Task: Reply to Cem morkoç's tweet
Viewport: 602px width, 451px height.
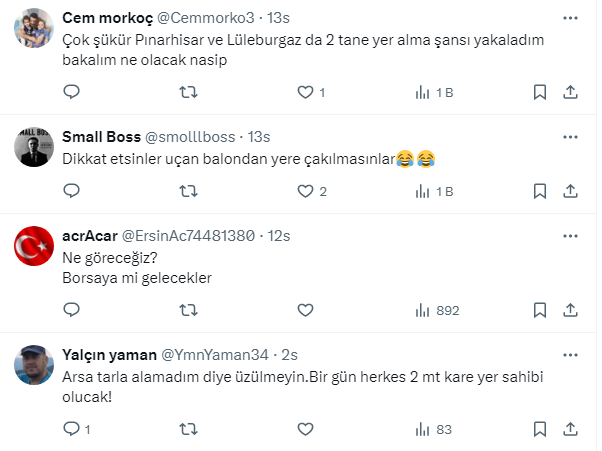Action: click(71, 92)
